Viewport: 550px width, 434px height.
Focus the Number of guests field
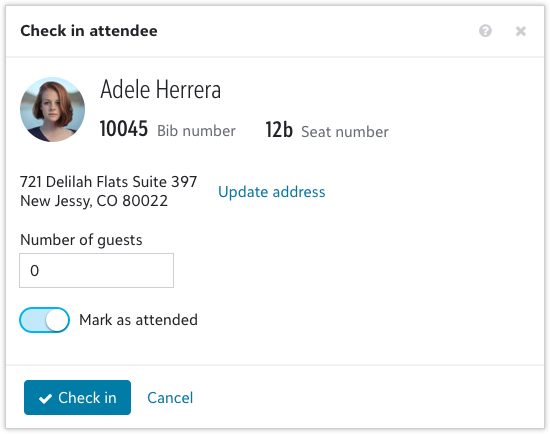pyautogui.click(x=96, y=271)
